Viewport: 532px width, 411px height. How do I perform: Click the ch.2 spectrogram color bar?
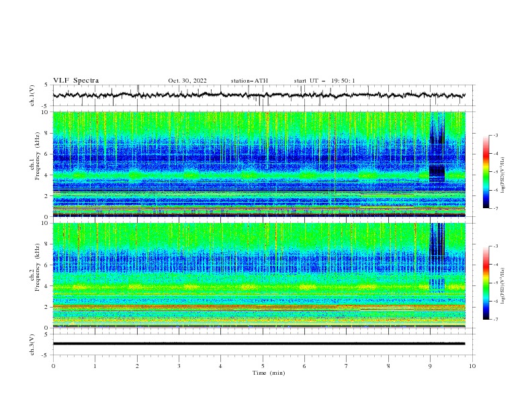pos(486,283)
